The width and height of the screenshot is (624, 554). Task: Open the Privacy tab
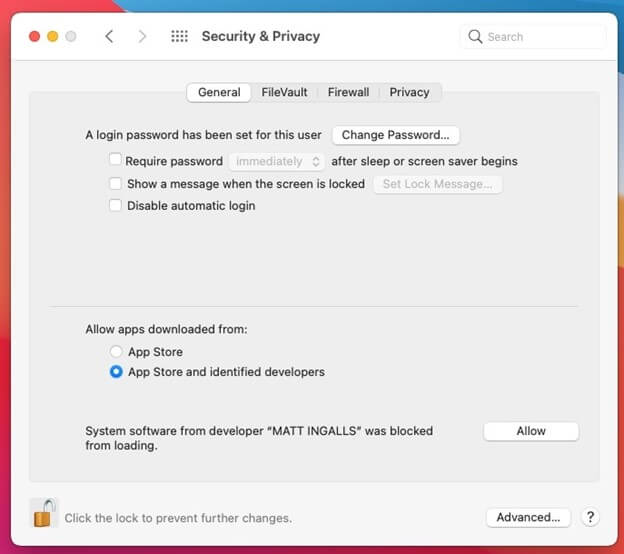(x=410, y=92)
